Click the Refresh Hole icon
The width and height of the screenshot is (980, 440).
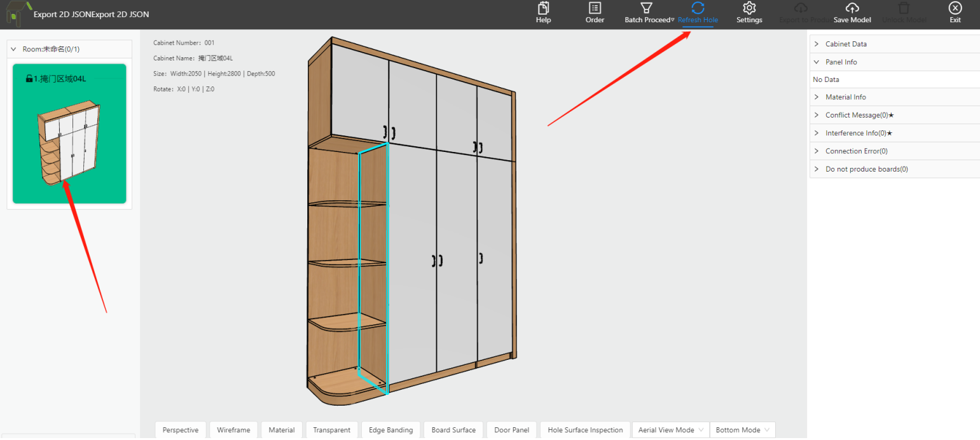pyautogui.click(x=698, y=8)
